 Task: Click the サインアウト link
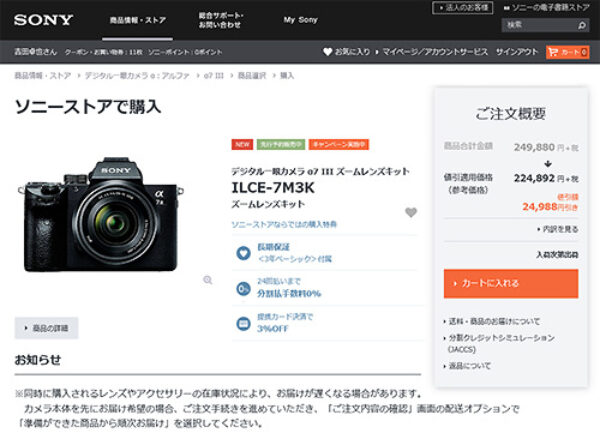point(517,52)
